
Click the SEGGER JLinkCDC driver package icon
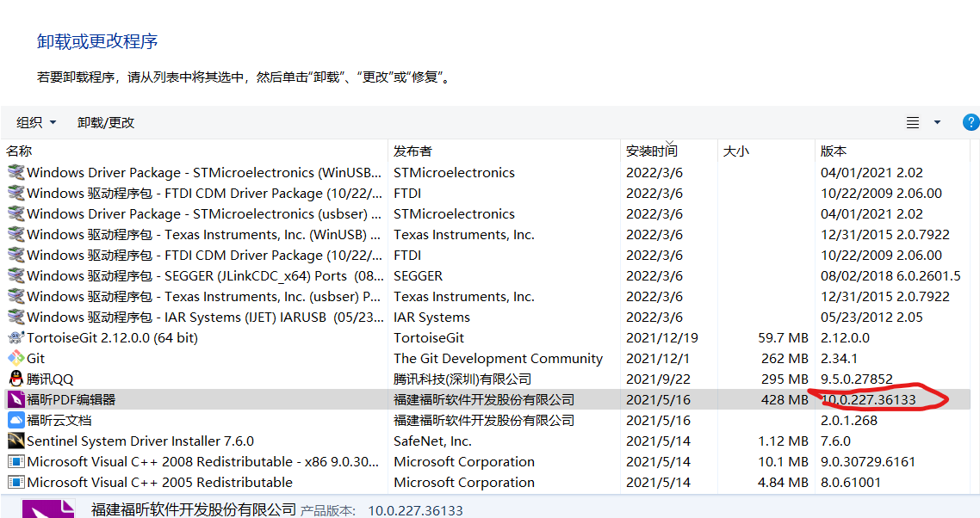[x=16, y=276]
